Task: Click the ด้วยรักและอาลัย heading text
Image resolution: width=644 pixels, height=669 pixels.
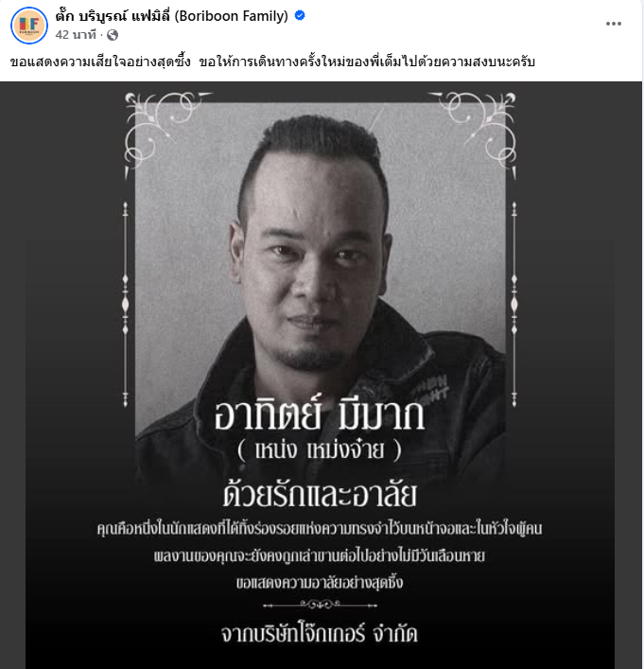Action: [x=320, y=494]
